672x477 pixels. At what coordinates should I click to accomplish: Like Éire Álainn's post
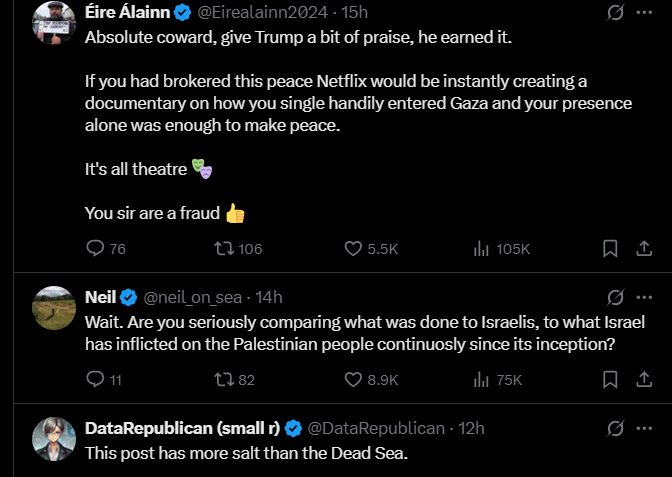pos(353,249)
